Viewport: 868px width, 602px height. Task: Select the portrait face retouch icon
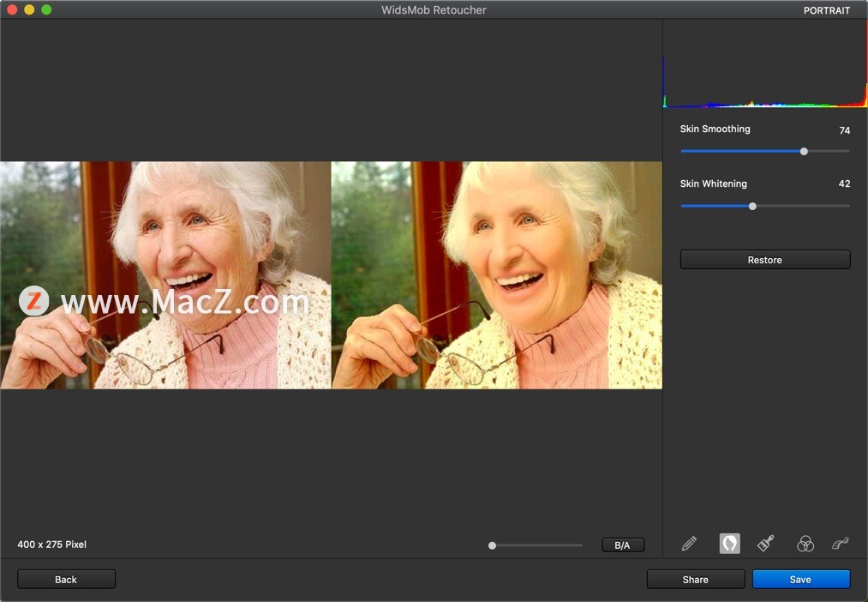point(729,544)
